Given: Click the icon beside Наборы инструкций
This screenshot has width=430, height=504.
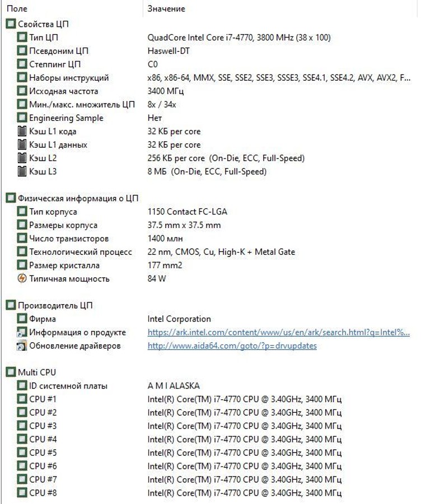Looking at the screenshot, I should pos(22,77).
